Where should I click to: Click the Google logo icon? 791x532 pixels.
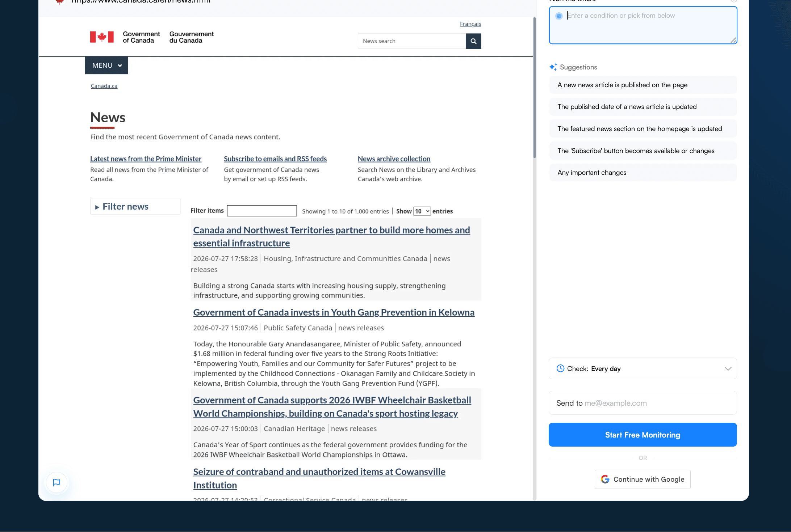tap(605, 479)
